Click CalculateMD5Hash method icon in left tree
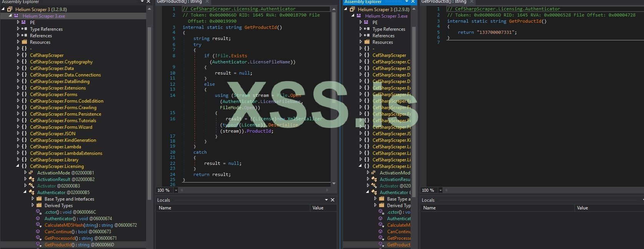The image size is (644, 249). click(38, 225)
